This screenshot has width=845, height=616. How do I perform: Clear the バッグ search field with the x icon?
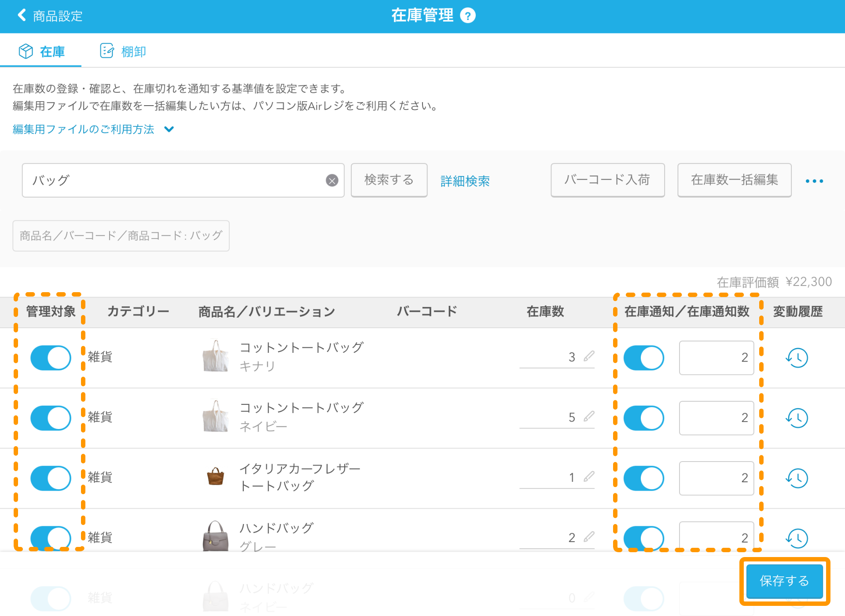pyautogui.click(x=332, y=180)
